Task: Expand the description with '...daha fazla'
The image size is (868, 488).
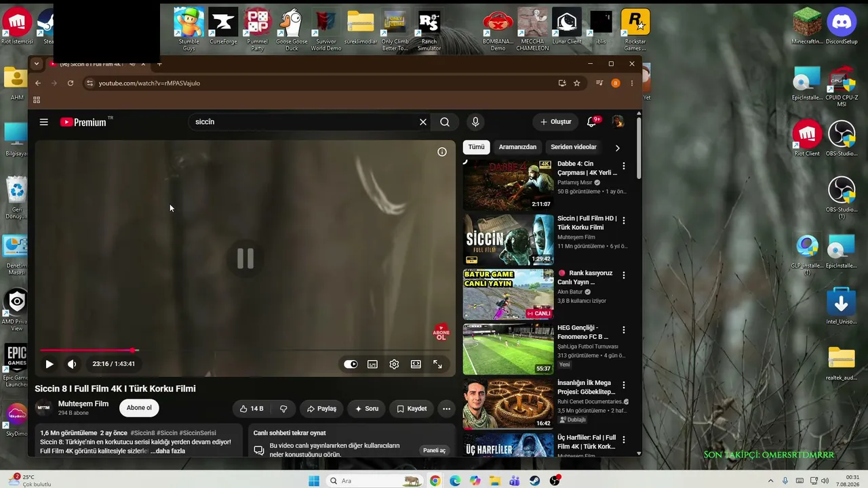Action: click(x=167, y=451)
